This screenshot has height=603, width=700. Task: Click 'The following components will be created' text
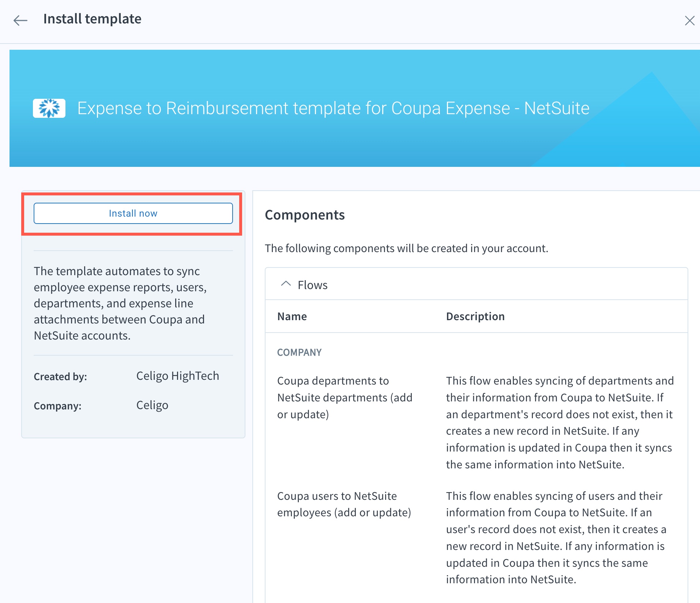tap(406, 248)
